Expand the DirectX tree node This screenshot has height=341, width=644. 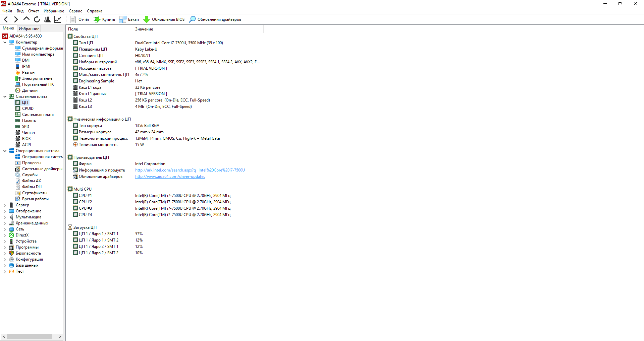pyautogui.click(x=5, y=235)
